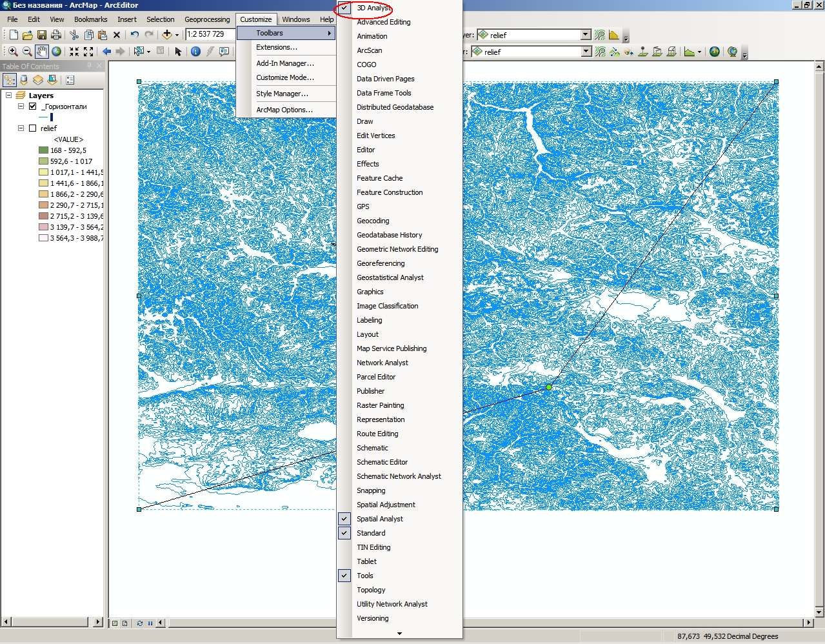List layers by source
The height and width of the screenshot is (644, 825).
(24, 80)
